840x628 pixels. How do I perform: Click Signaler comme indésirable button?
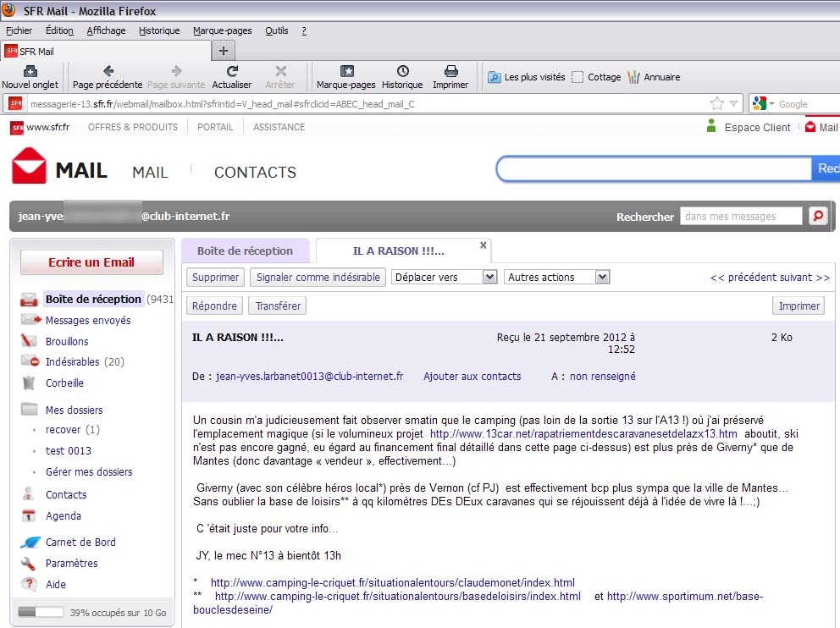click(318, 278)
